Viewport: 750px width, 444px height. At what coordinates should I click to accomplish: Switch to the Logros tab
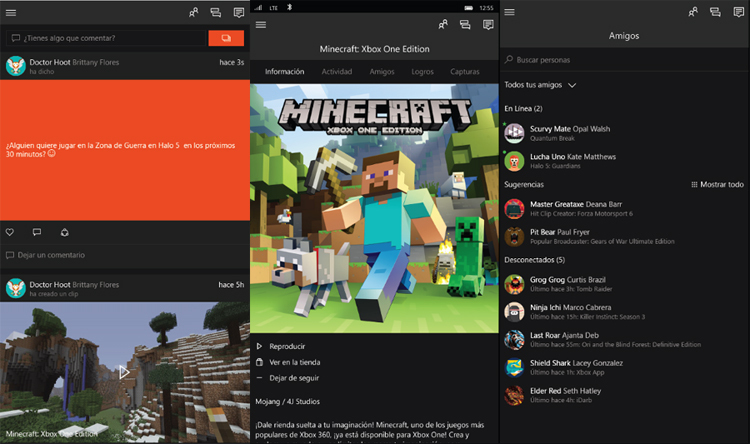(x=422, y=72)
